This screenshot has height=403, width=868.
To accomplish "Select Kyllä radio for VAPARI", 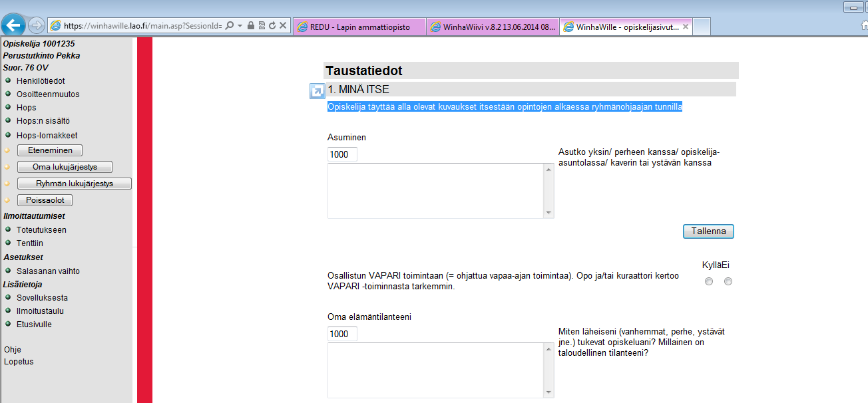I will point(709,282).
